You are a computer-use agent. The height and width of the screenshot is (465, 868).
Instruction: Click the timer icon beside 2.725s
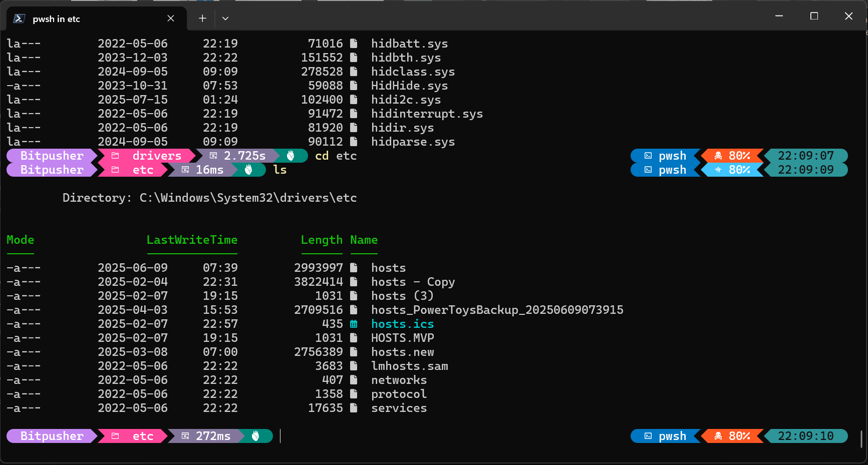(x=213, y=156)
